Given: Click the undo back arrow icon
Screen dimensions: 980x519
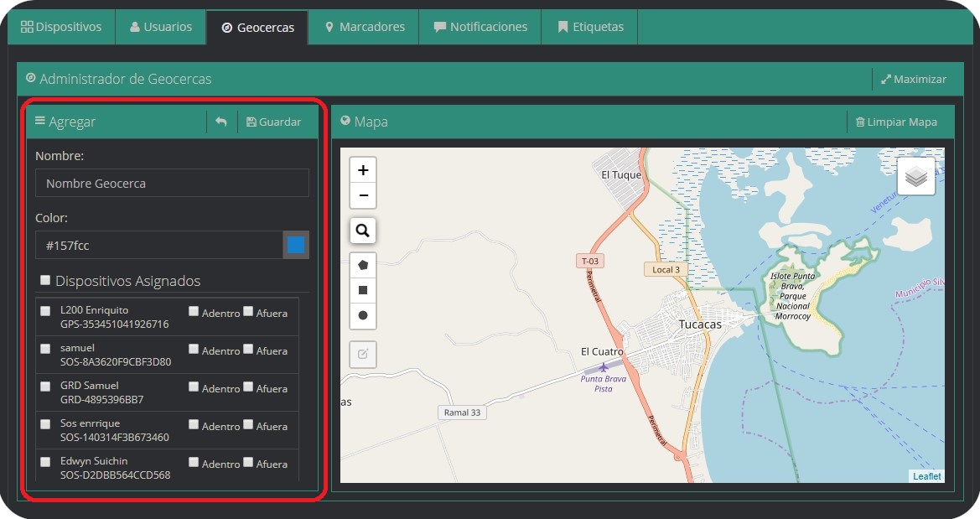Looking at the screenshot, I should click(220, 122).
